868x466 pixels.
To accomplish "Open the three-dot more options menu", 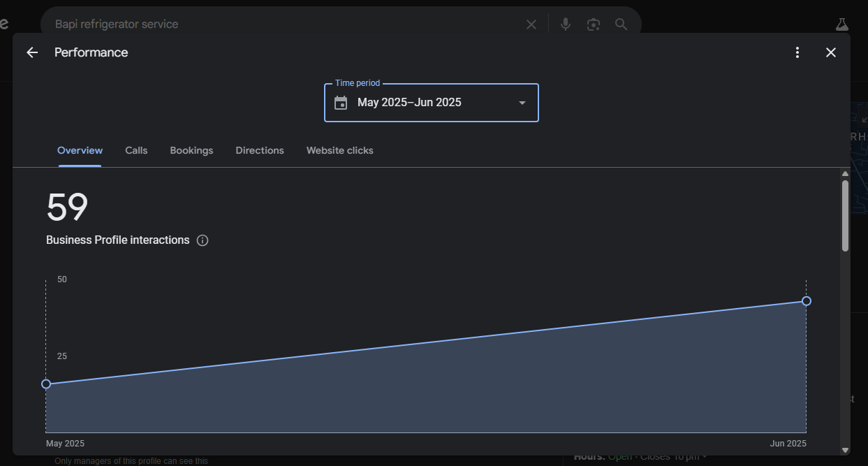I will pos(797,52).
